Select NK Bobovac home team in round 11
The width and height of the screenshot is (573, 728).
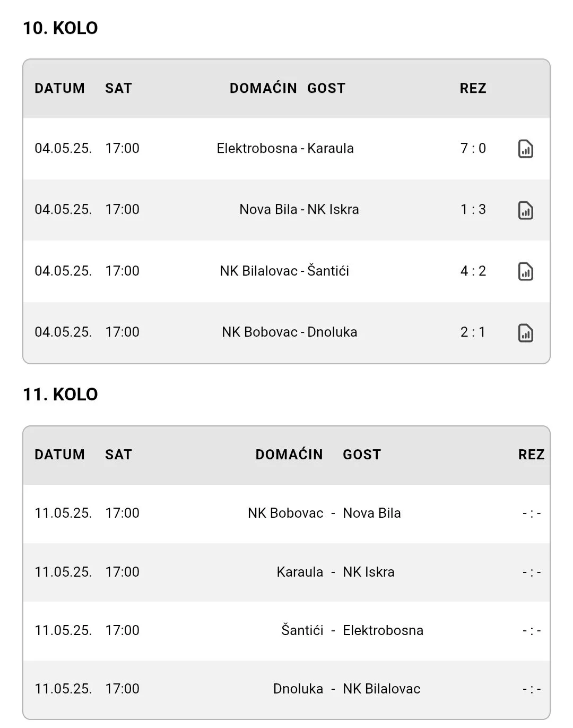coord(285,513)
